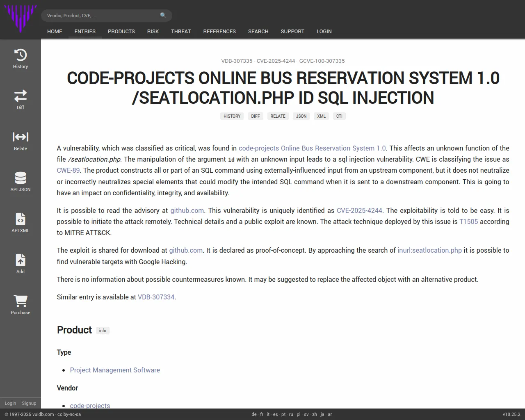Switch language to fr
Screen dimensions: 525x420
pyautogui.click(x=262, y=414)
